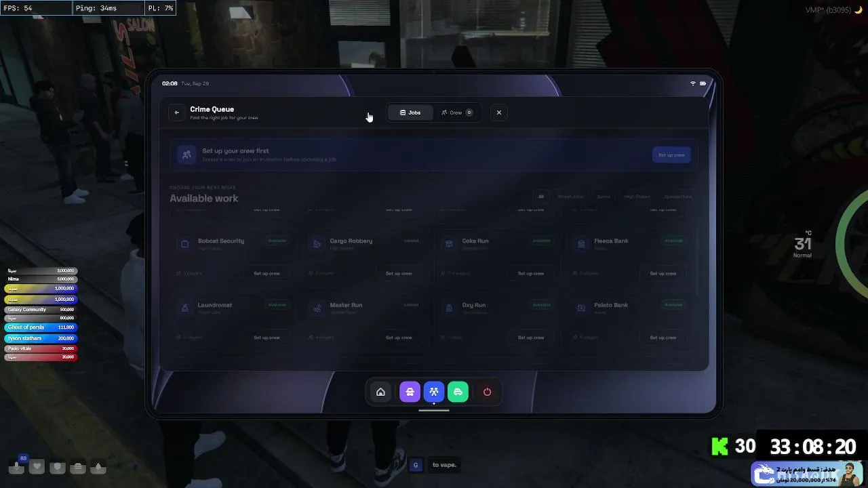Viewport: 868px width, 488px height.
Task: Set up crew for Paleto Bank
Action: point(663,338)
